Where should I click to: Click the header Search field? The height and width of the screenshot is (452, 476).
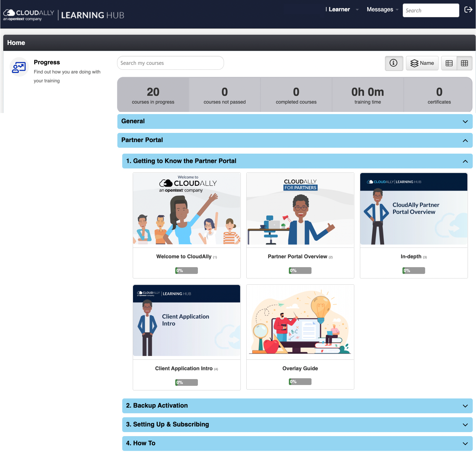click(431, 10)
